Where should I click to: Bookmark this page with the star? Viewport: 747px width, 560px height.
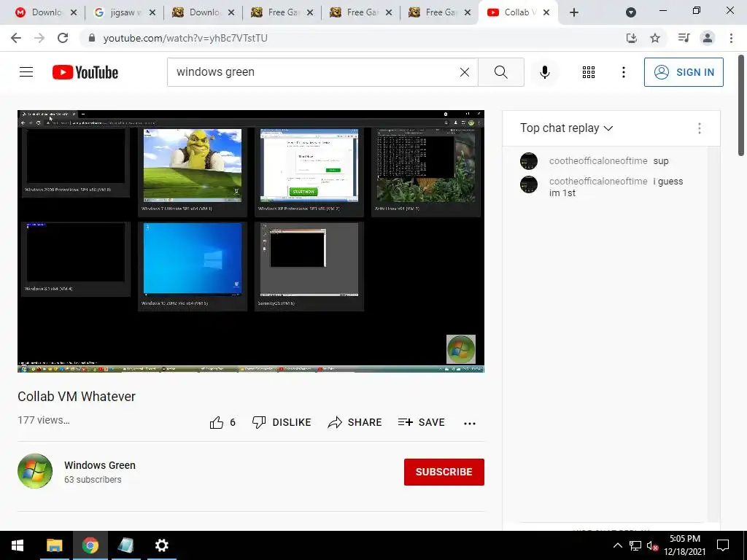coord(655,38)
